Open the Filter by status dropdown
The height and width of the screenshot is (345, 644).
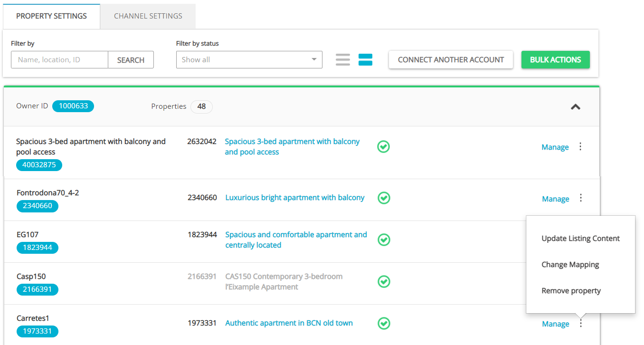(249, 60)
